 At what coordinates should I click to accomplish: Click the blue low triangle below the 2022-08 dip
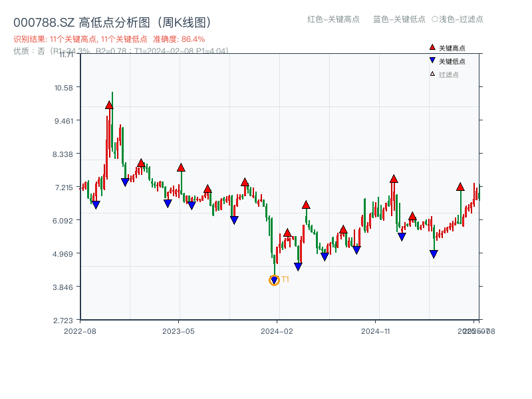click(96, 205)
